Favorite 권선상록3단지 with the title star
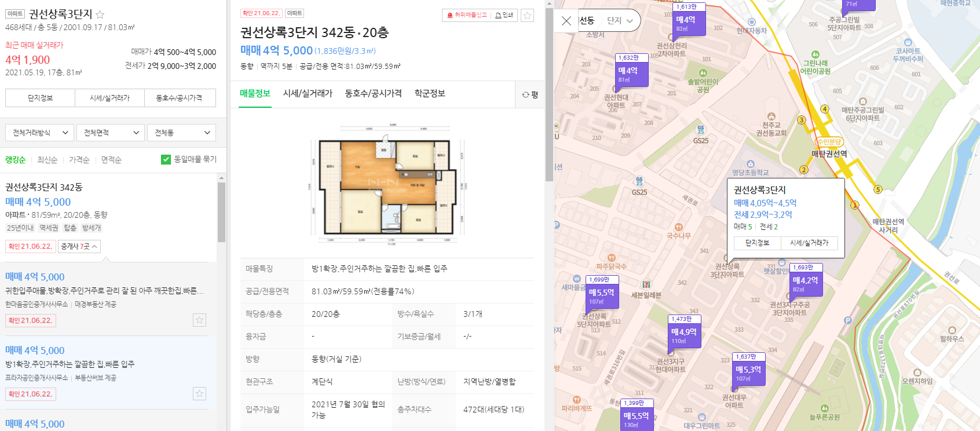 tap(100, 14)
